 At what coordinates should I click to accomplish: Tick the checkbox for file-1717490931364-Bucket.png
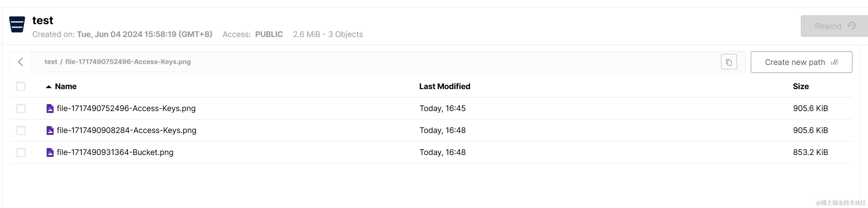[21, 152]
